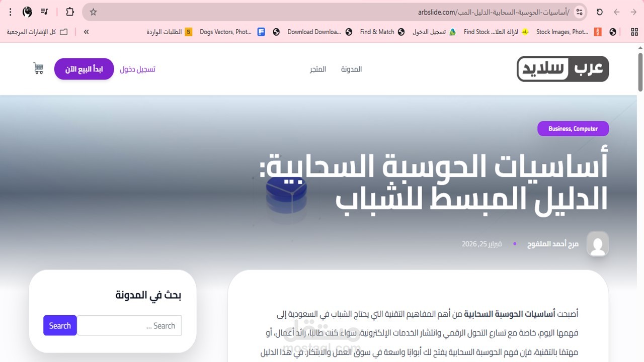
Task: Expand hidden bookmarks with double chevron
Action: point(86,32)
